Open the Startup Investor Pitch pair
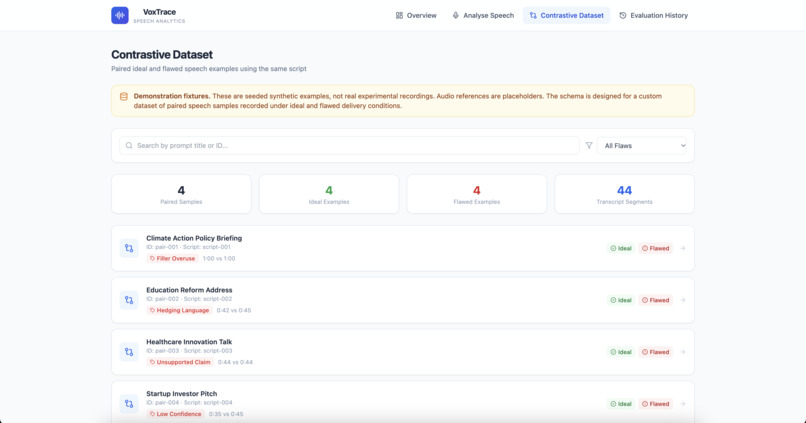 click(402, 403)
